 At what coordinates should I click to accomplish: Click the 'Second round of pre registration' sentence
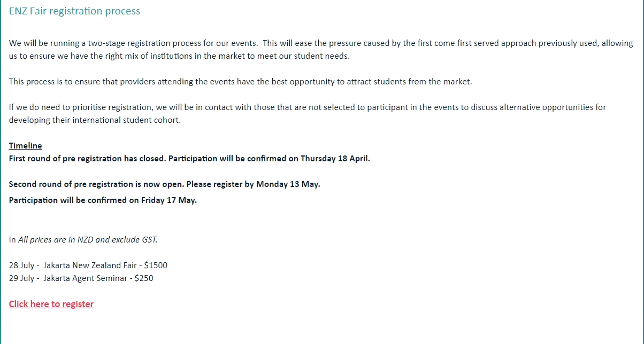click(x=165, y=184)
